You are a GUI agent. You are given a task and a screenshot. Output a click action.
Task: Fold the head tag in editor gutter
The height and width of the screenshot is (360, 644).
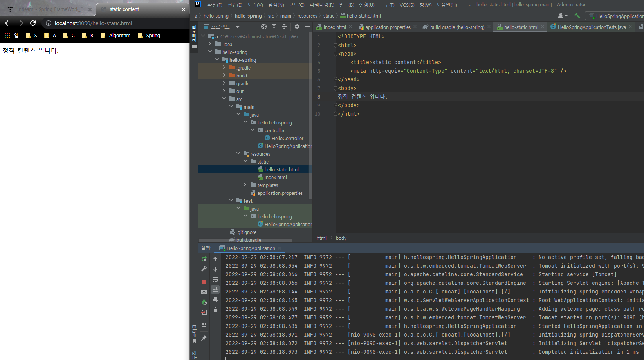pyautogui.click(x=336, y=54)
